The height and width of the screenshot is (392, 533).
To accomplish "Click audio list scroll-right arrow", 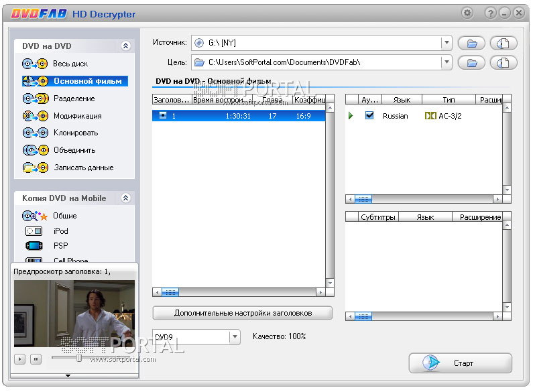I will [497, 199].
